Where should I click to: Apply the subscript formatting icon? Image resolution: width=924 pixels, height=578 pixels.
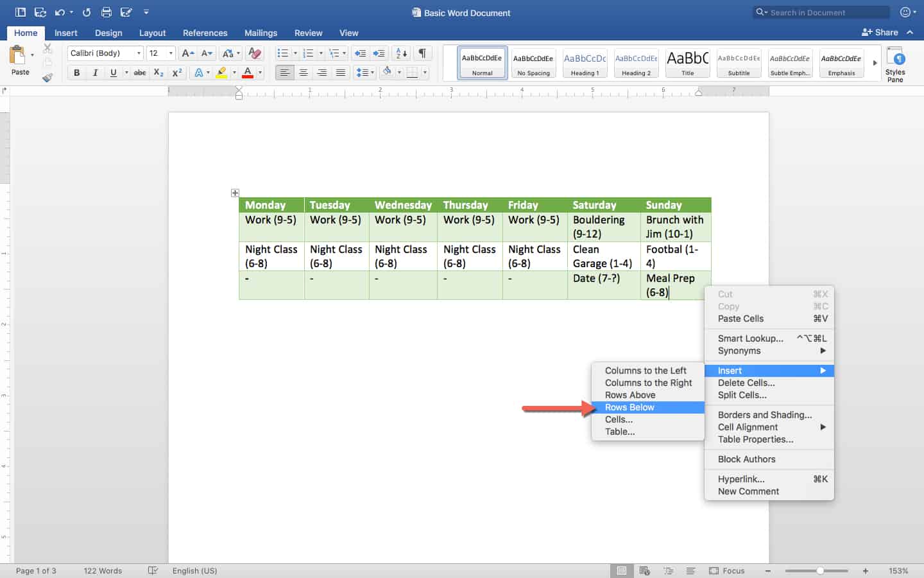pyautogui.click(x=158, y=73)
